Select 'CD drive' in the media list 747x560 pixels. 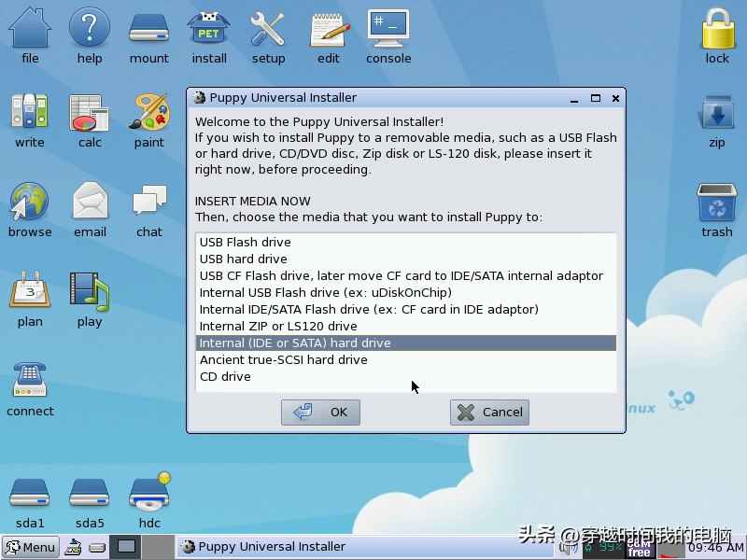[x=406, y=376]
